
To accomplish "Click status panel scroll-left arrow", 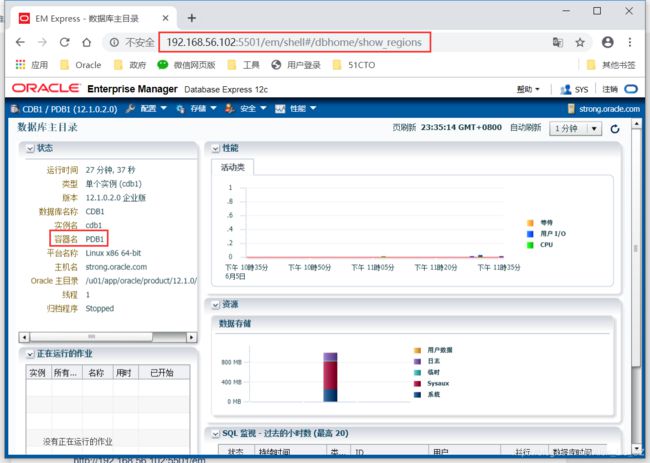I will point(24,337).
